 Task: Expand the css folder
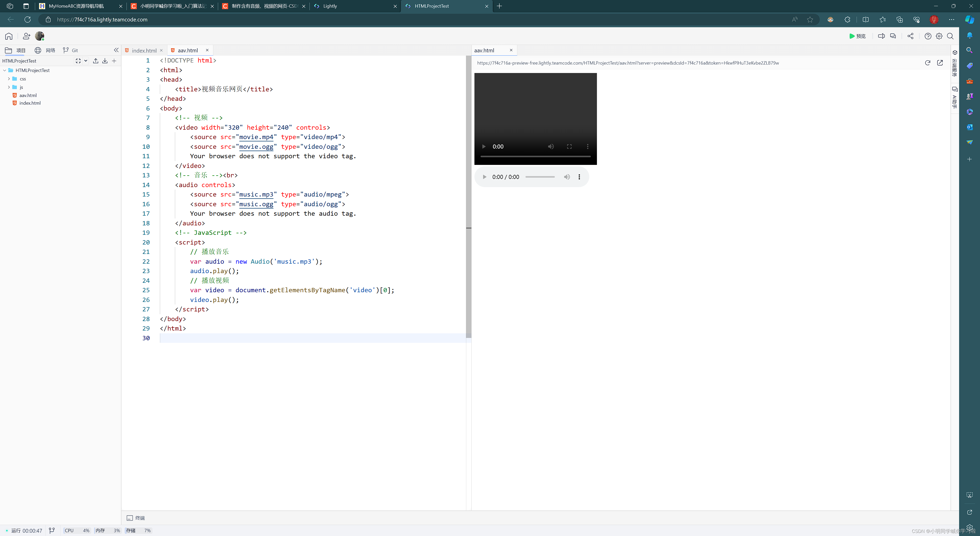[9, 79]
